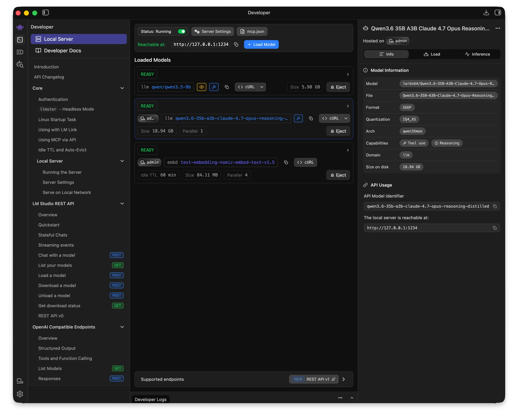This screenshot has height=420, width=521.
Task: Open the Introduction docs page
Action: (x=46, y=67)
